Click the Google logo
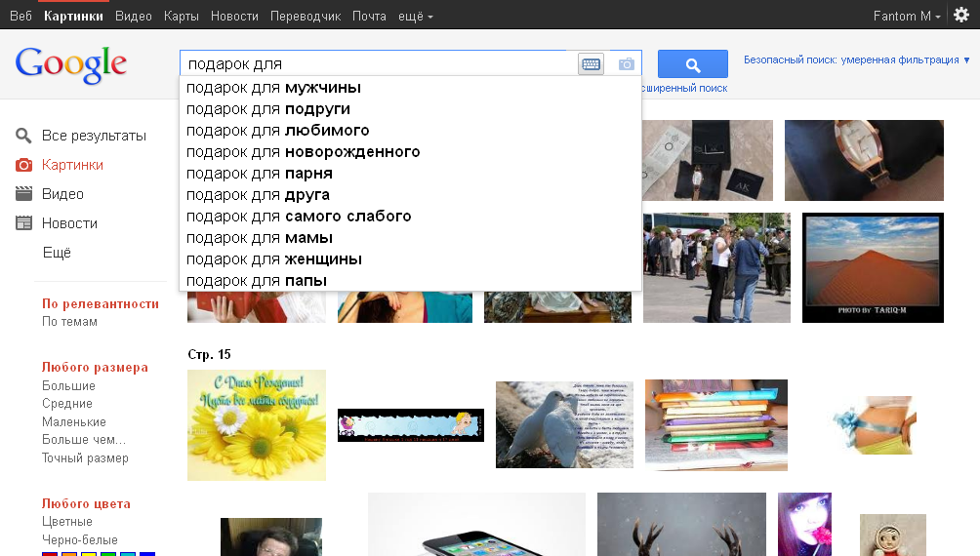The image size is (980, 556). (70, 64)
